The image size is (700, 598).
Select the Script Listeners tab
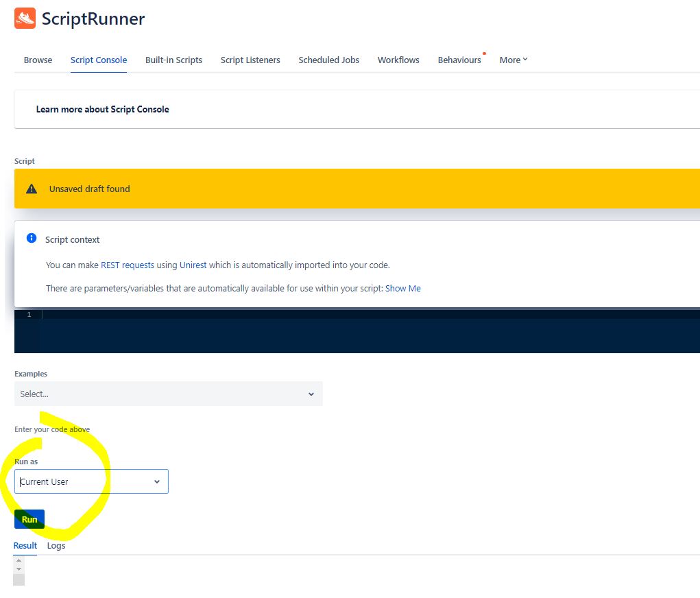[x=250, y=60]
